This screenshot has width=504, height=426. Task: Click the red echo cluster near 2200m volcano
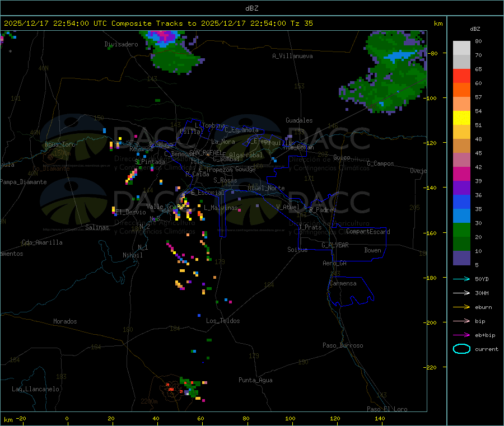click(171, 388)
